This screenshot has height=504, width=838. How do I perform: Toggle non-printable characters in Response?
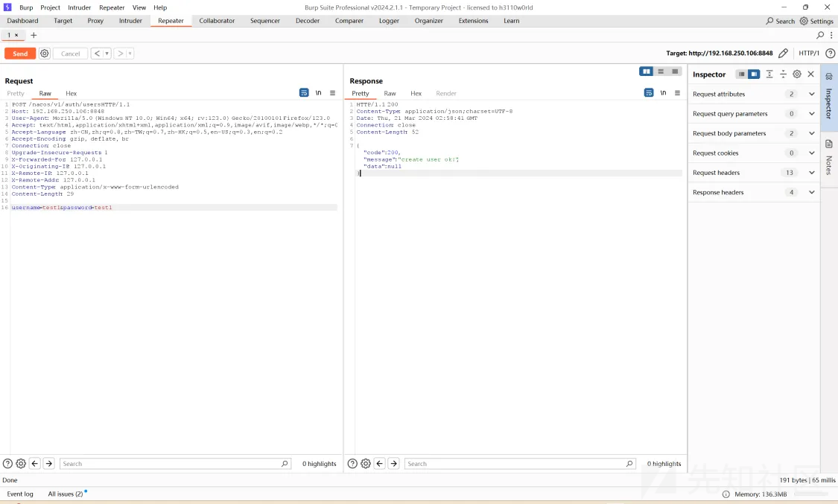663,93
